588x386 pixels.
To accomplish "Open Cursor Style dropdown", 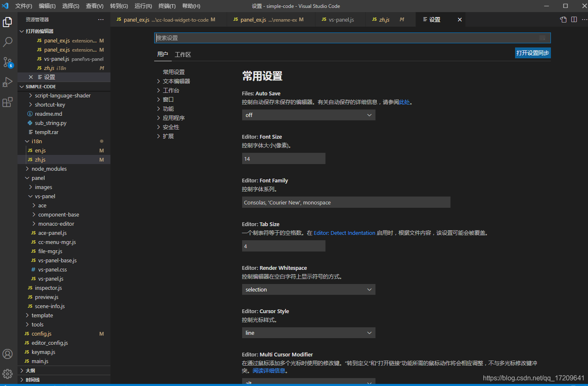I will (308, 333).
